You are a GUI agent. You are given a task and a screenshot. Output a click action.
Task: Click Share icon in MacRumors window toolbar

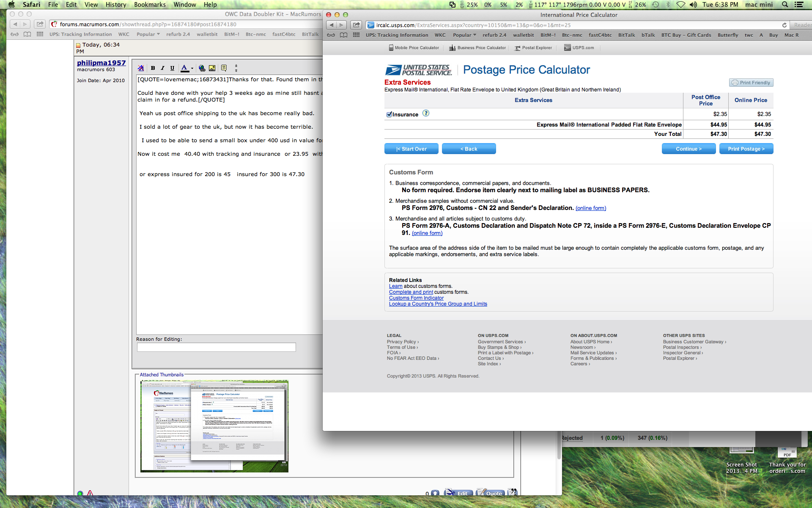pyautogui.click(x=40, y=24)
